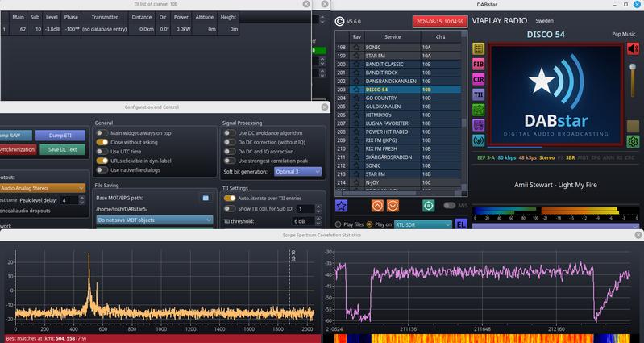Click favorite star in POWER HIT RADIO row
The image size is (644, 343).
pos(356,132)
